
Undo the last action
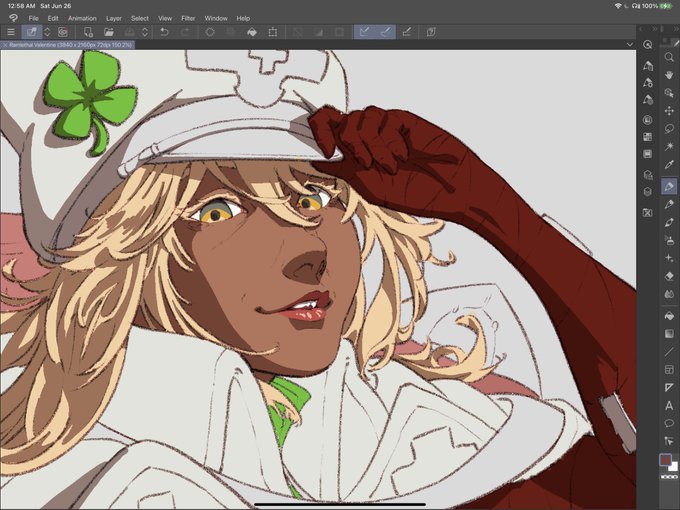[164, 32]
